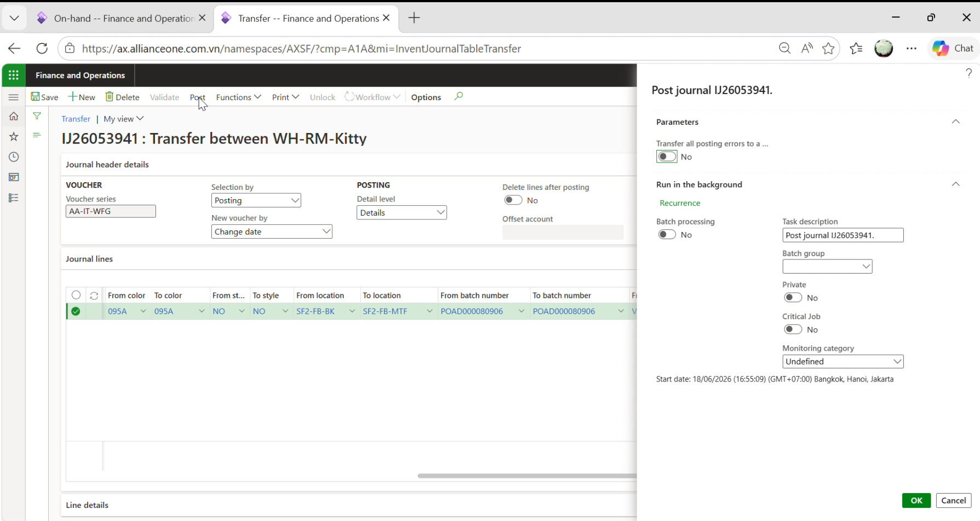Toggle Transfer all posting errors switch
Screen dimensions: 980x521
click(x=667, y=157)
